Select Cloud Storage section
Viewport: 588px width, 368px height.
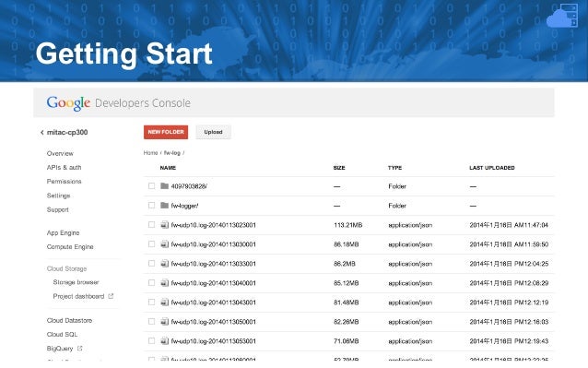66,268
